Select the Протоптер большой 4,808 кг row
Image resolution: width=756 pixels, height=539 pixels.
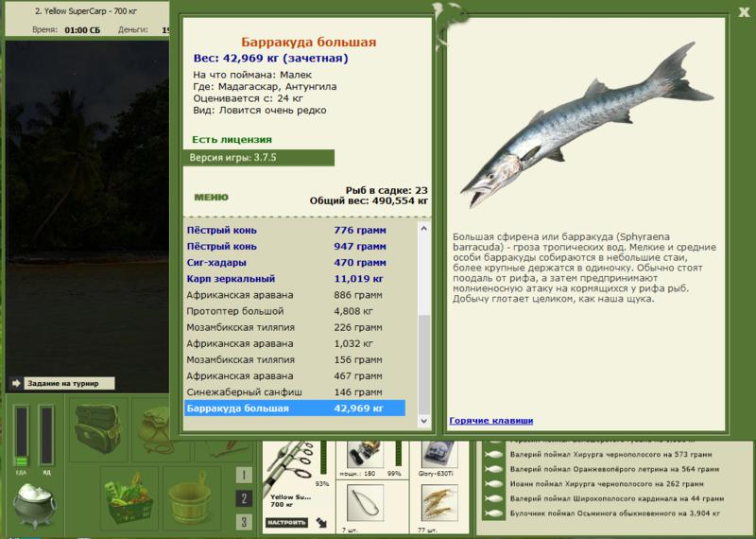pos(295,311)
